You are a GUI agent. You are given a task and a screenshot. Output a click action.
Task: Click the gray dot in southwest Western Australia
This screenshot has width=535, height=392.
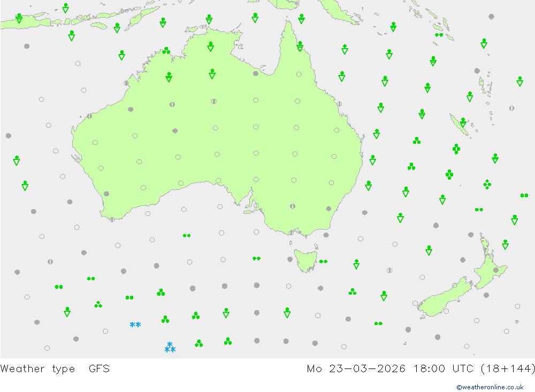[x=106, y=194]
